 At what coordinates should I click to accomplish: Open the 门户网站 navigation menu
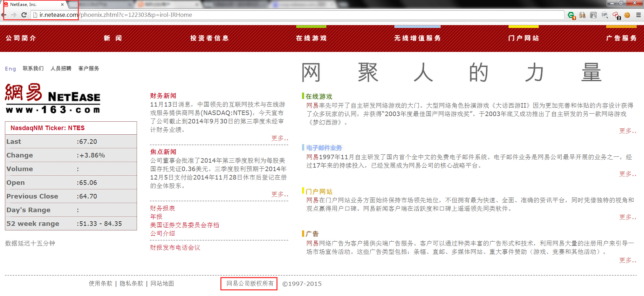click(523, 38)
